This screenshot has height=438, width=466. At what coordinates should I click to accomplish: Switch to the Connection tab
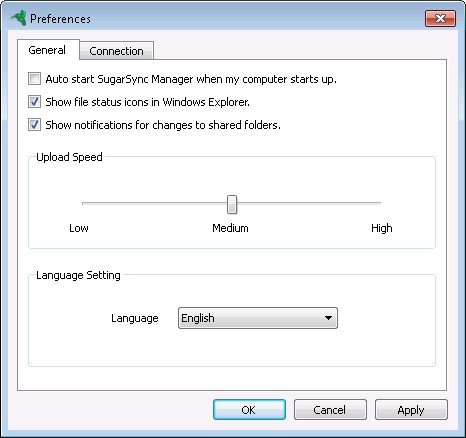pyautogui.click(x=116, y=51)
